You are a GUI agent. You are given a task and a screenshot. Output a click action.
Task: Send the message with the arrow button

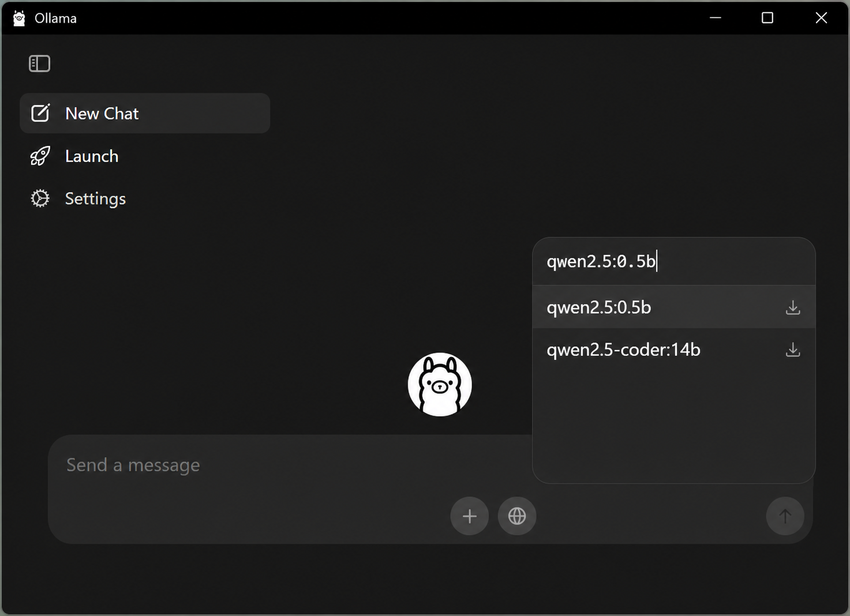[785, 516]
